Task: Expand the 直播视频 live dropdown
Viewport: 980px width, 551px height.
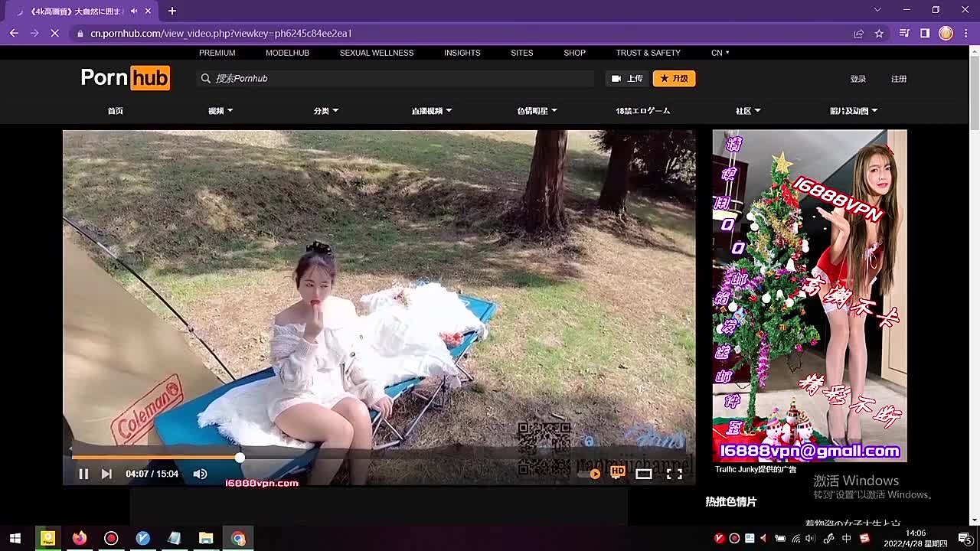Action: [431, 111]
